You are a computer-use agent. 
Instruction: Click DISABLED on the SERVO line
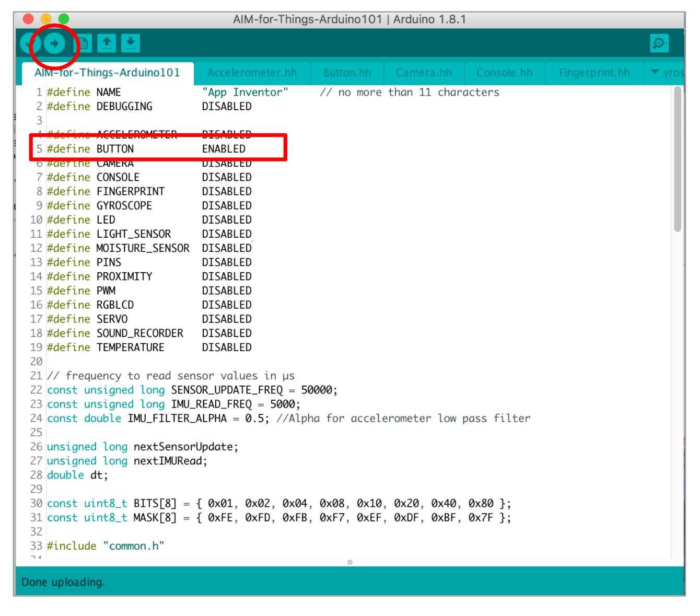coord(227,319)
